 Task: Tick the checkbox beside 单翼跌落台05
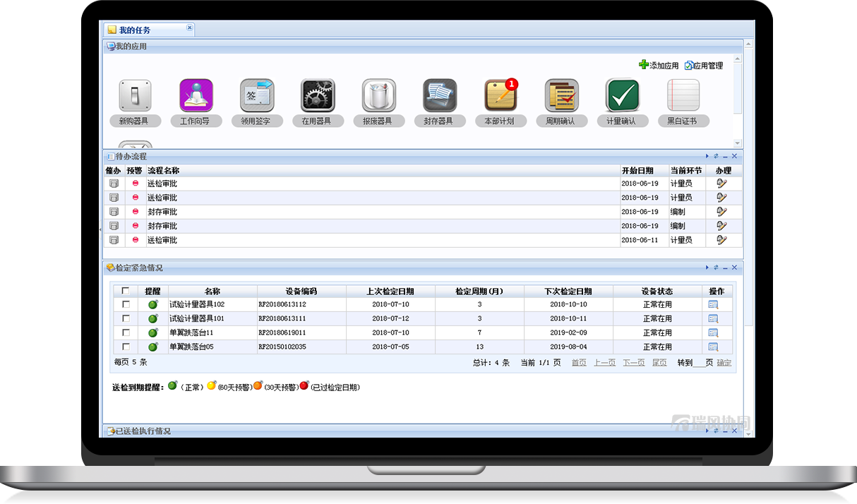pos(127,346)
